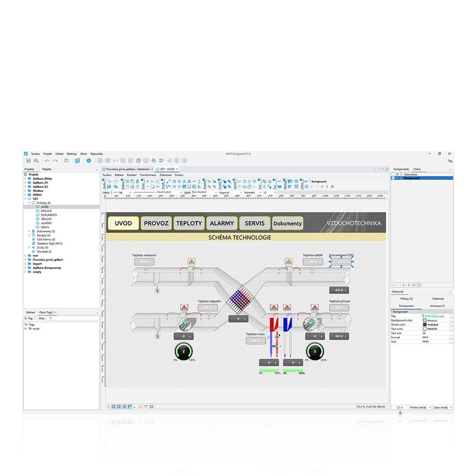Image resolution: width=476 pixels, height=476 pixels.
Task: Expand the Aplikace_Bloky project node
Action: [25, 178]
